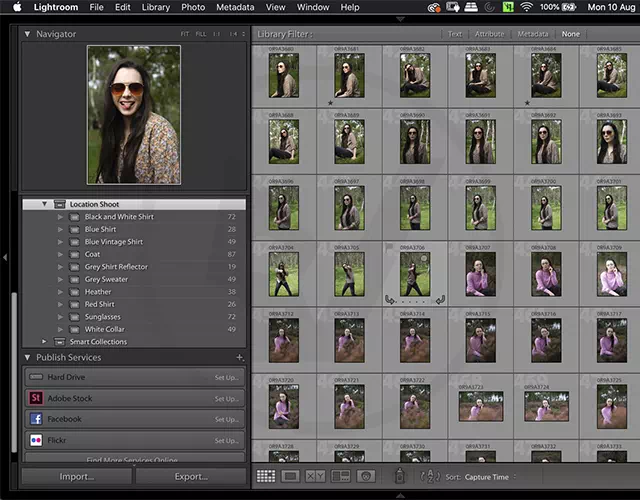The width and height of the screenshot is (640, 500).
Task: Hide left panel using edge arrow
Action: pos(5,257)
